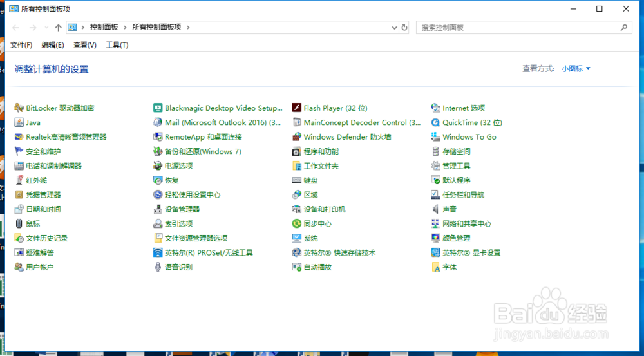The width and height of the screenshot is (644, 356).
Task: Open the 工具(T) menu
Action: (117, 45)
